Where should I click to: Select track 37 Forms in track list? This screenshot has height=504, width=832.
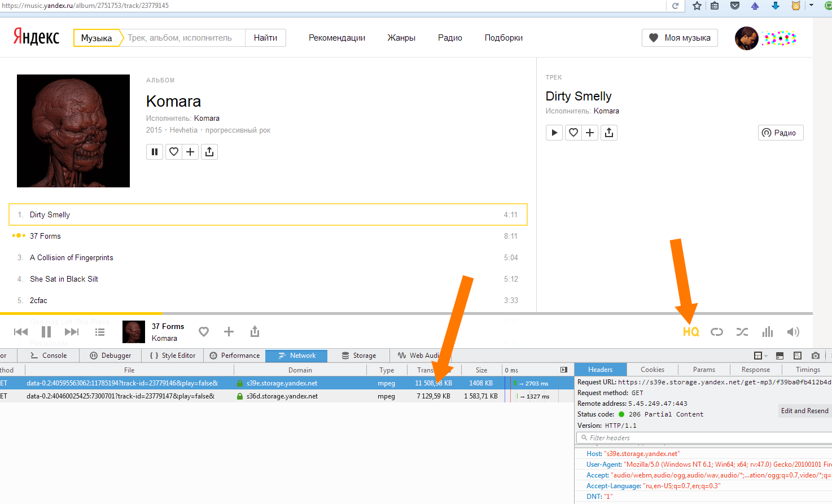[268, 236]
